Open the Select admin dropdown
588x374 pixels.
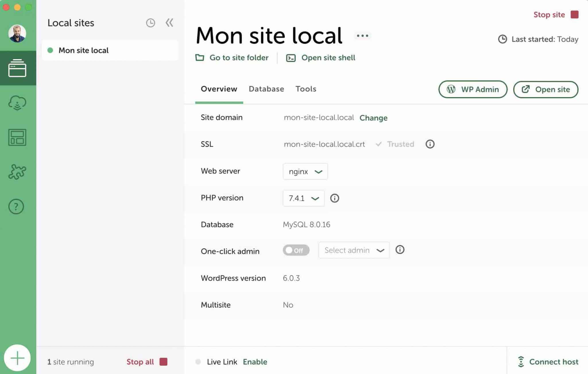(x=354, y=250)
